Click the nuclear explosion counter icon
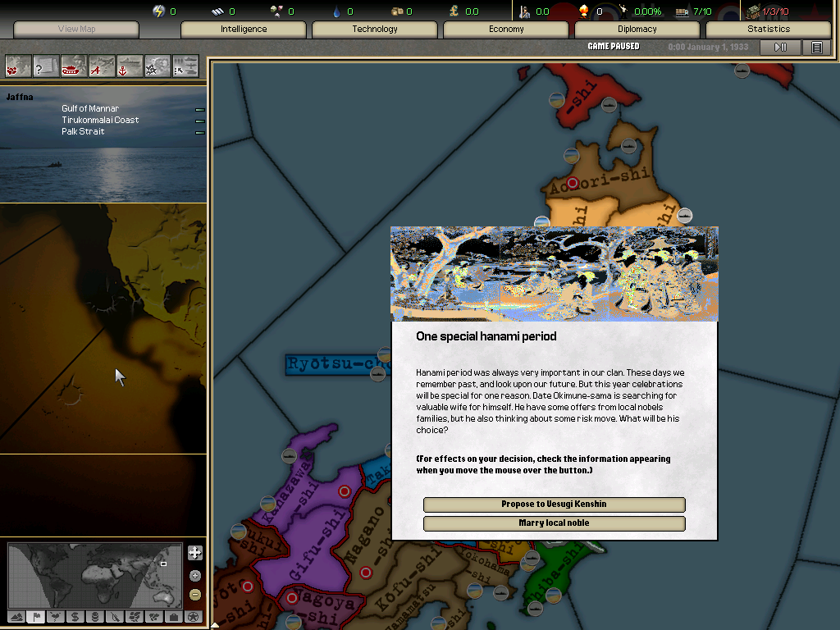This screenshot has width=840, height=630. click(x=584, y=11)
